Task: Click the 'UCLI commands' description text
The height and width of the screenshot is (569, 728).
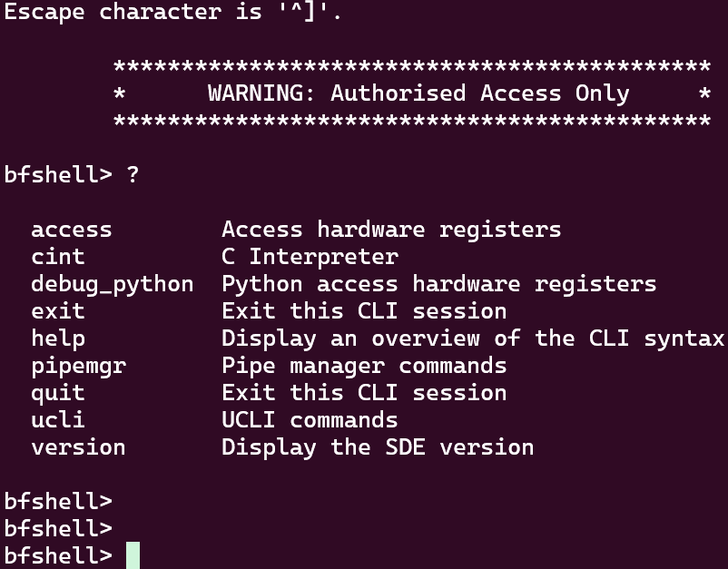Action: 310,420
